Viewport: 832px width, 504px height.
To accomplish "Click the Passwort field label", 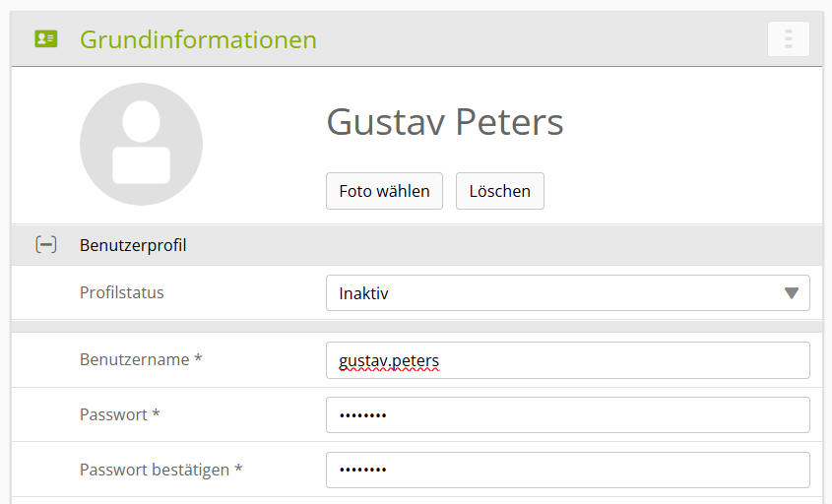I will coord(120,415).
